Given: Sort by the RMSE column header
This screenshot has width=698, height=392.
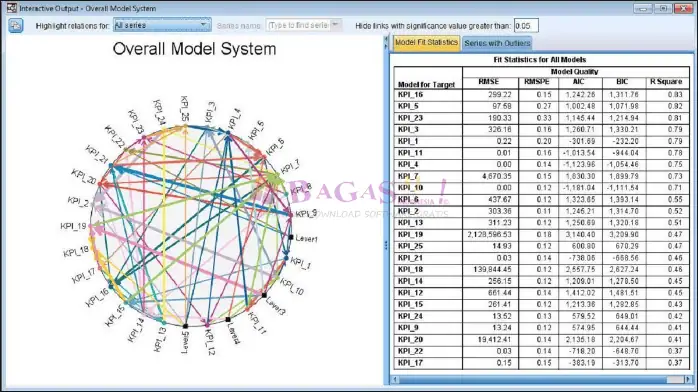Looking at the screenshot, I should [489, 82].
